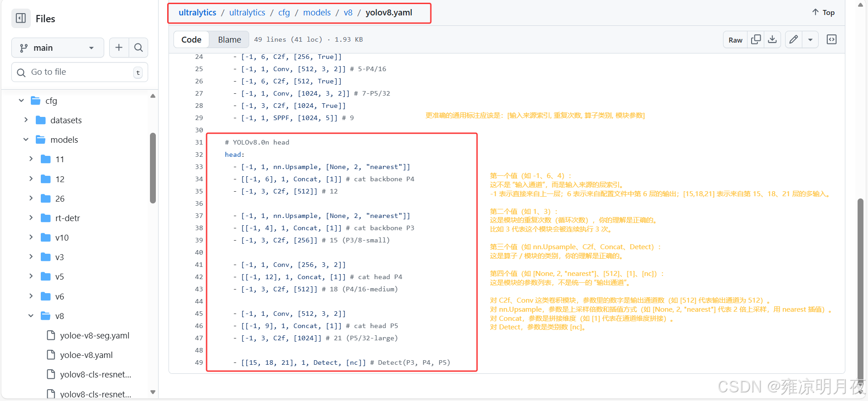
Task: Collapse the v8 folder chevron
Action: [31, 316]
